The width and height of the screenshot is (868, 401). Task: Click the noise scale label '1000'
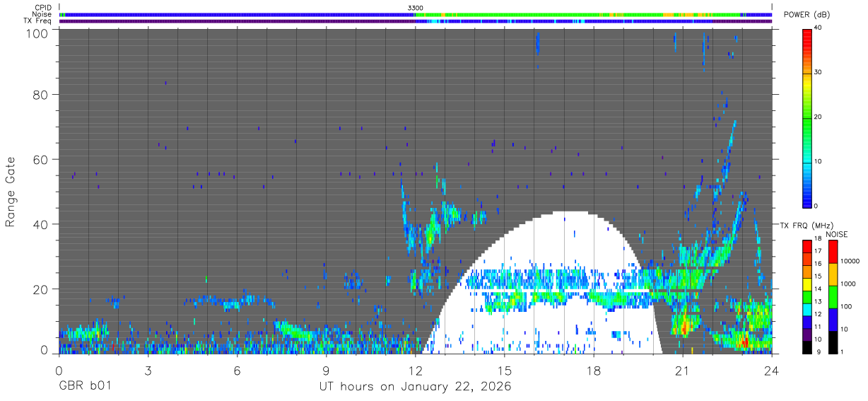tap(848, 284)
